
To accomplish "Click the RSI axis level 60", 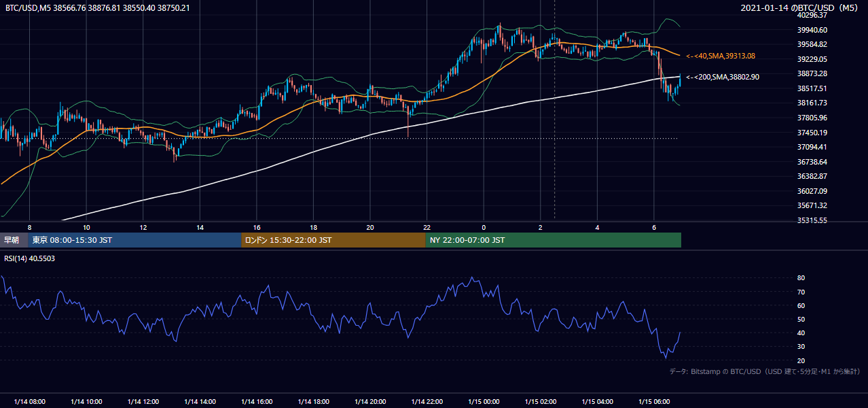I will pos(801,305).
